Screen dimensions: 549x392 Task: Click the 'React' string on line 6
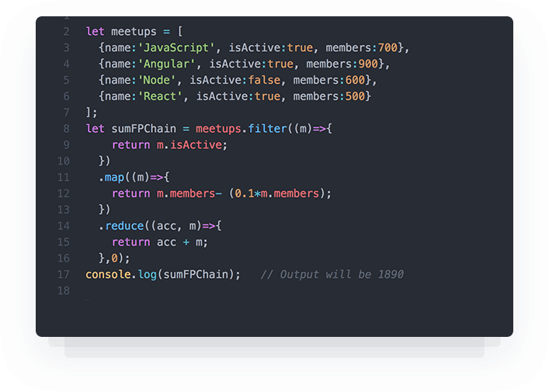pos(160,96)
